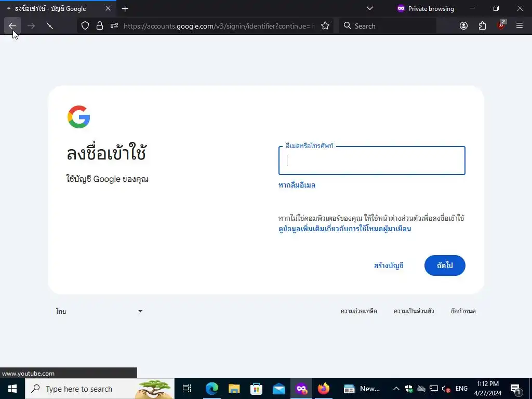Click the muted volume tray icon

[x=446, y=389]
